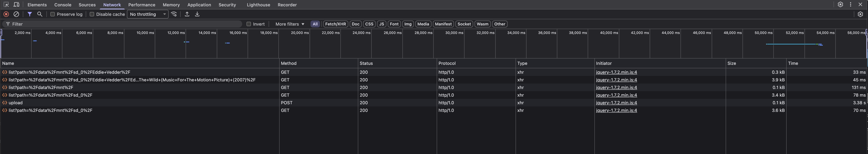Open jquery initiator link for 131 ms request
The height and width of the screenshot is (154, 868).
(616, 88)
